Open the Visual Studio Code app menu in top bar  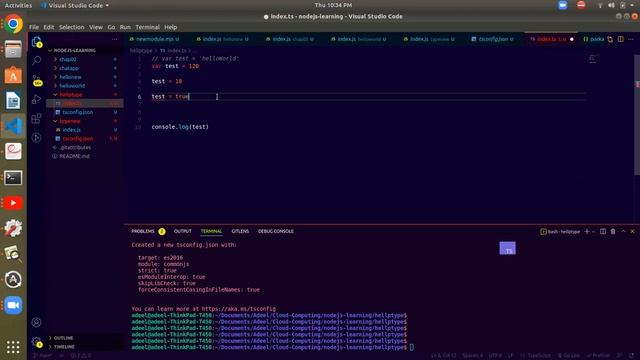click(75, 5)
